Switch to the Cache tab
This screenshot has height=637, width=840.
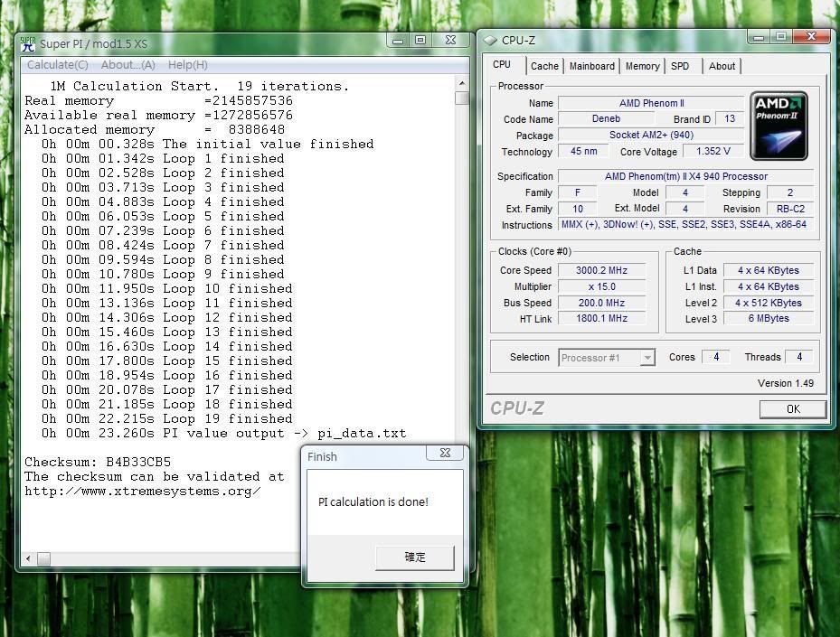[544, 66]
